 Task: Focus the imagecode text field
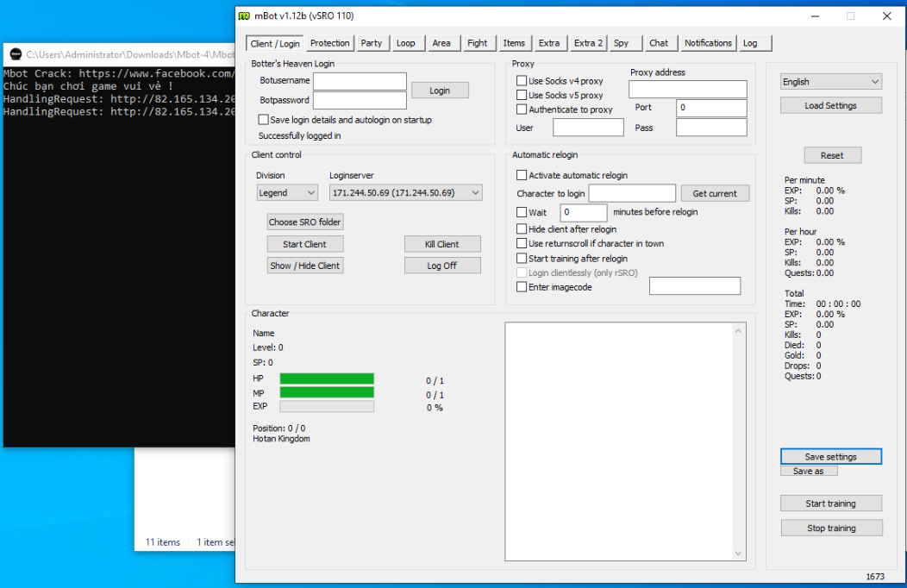pyautogui.click(x=695, y=285)
